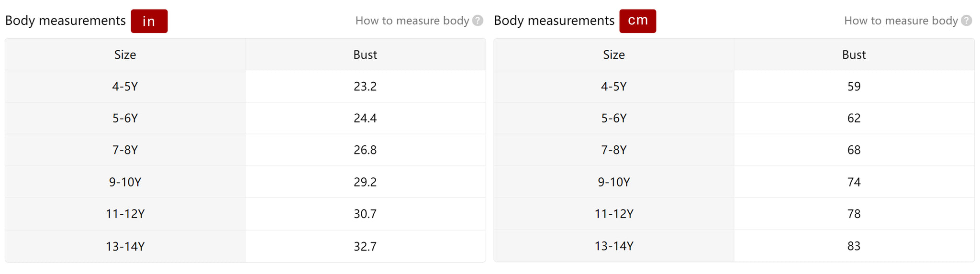Image resolution: width=980 pixels, height=274 pixels.
Task: Toggle the red "cm" unit badge
Action: point(637,21)
